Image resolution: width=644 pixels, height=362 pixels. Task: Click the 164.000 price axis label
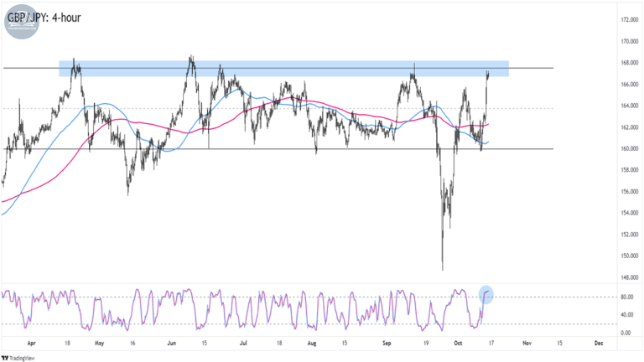[630, 106]
